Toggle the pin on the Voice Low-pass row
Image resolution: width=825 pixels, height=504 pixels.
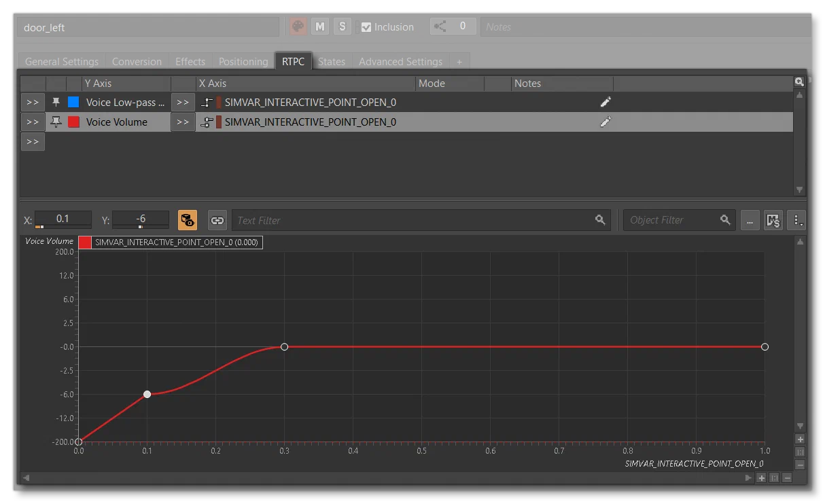[56, 103]
